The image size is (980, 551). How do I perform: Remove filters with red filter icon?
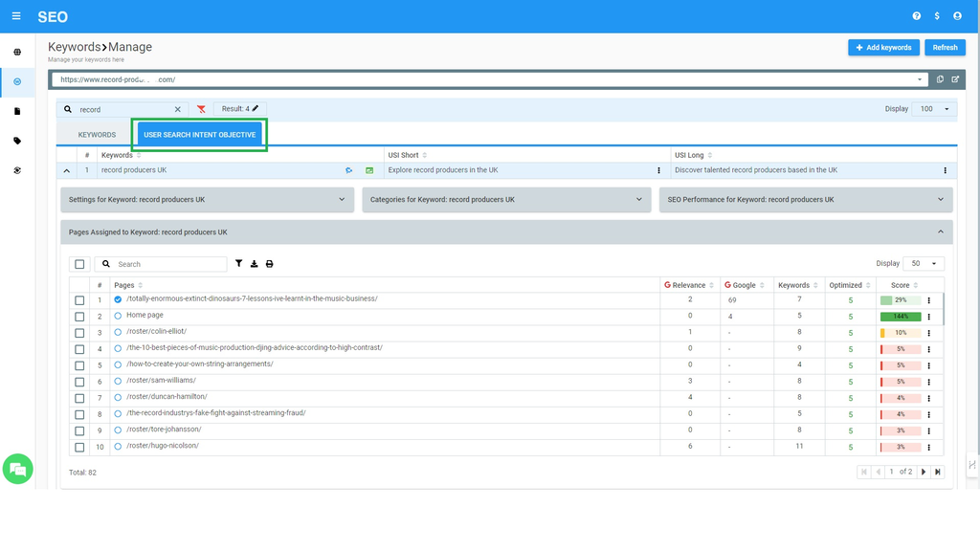click(x=201, y=109)
